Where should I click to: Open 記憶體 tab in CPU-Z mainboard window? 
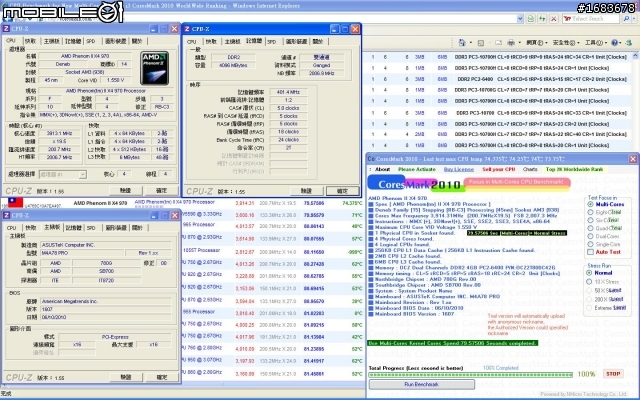coord(73,227)
